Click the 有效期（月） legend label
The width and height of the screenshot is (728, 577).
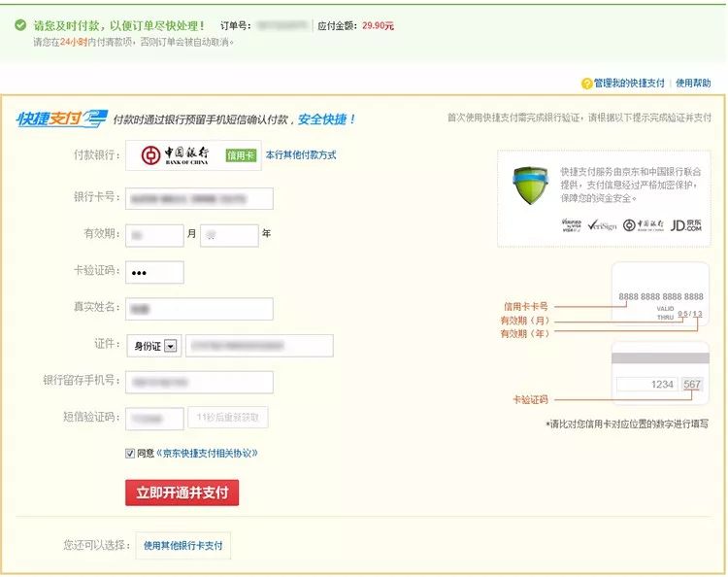[x=524, y=321]
